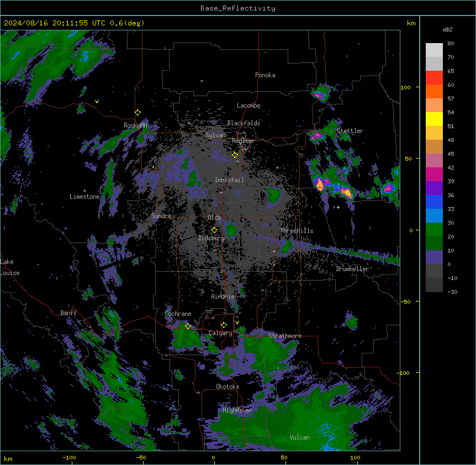Select the blue 33-36 dBZ legend swatch
Image resolution: width=476 pixels, height=465 pixels.
pos(434,202)
